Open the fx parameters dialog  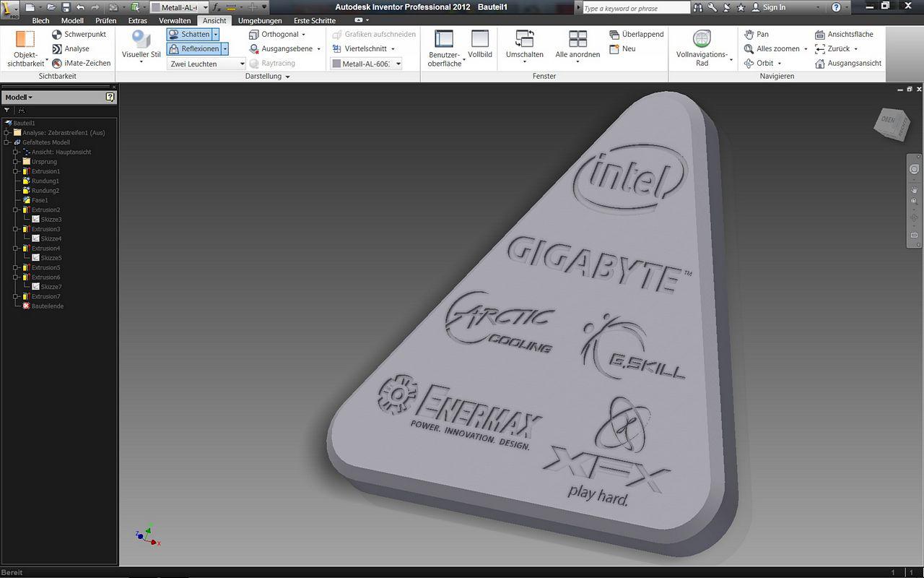point(216,7)
